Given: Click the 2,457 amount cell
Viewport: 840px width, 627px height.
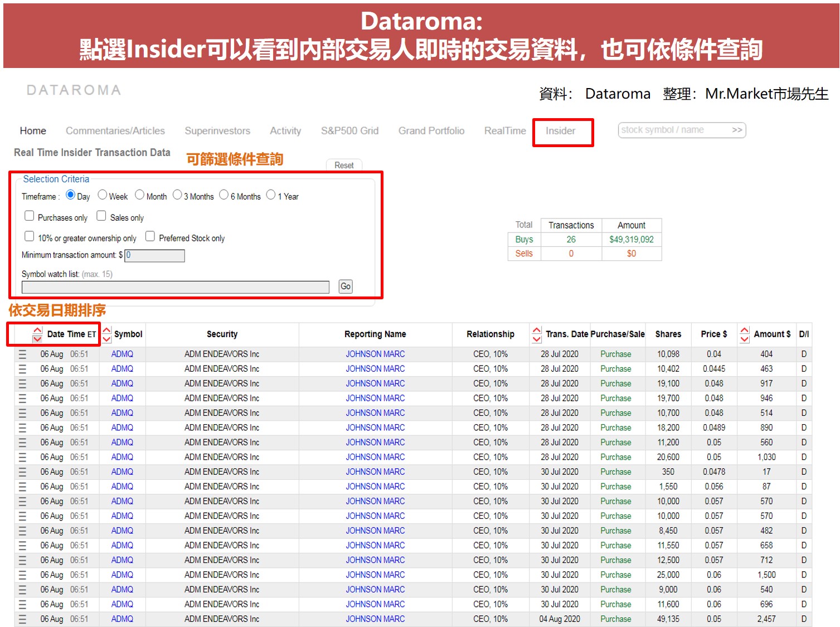Looking at the screenshot, I should click(766, 619).
